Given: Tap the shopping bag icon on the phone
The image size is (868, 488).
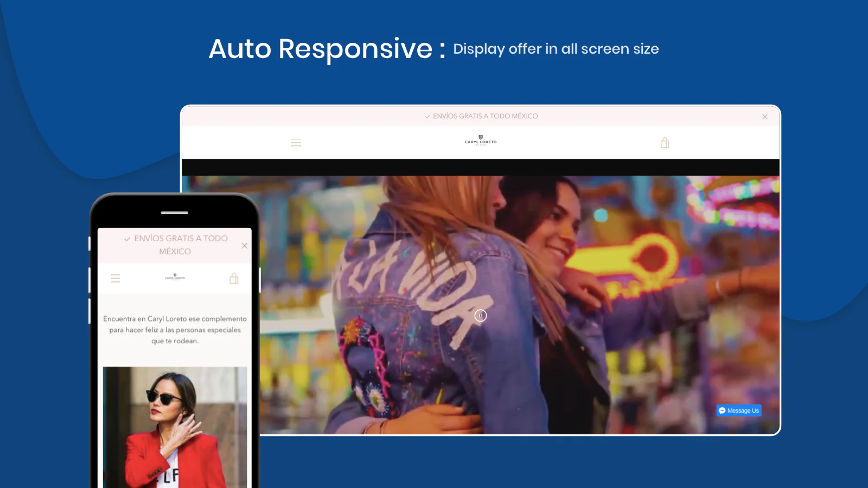Looking at the screenshot, I should point(234,279).
